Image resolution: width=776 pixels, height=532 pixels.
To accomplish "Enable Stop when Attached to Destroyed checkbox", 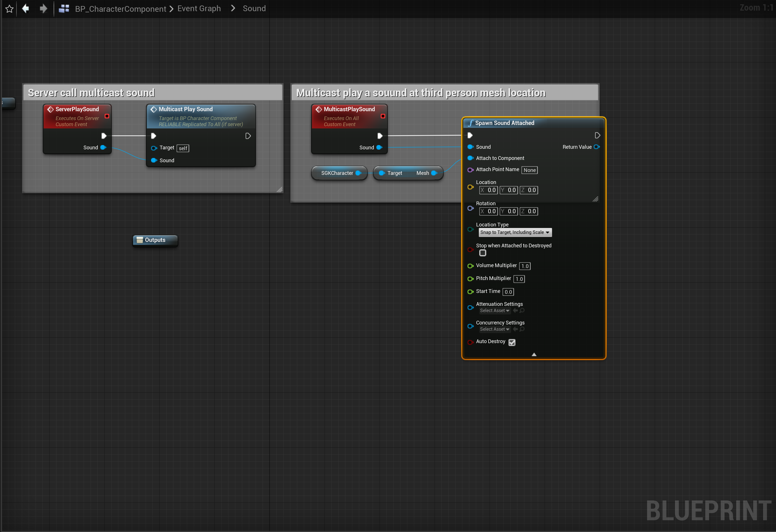I will [482, 253].
